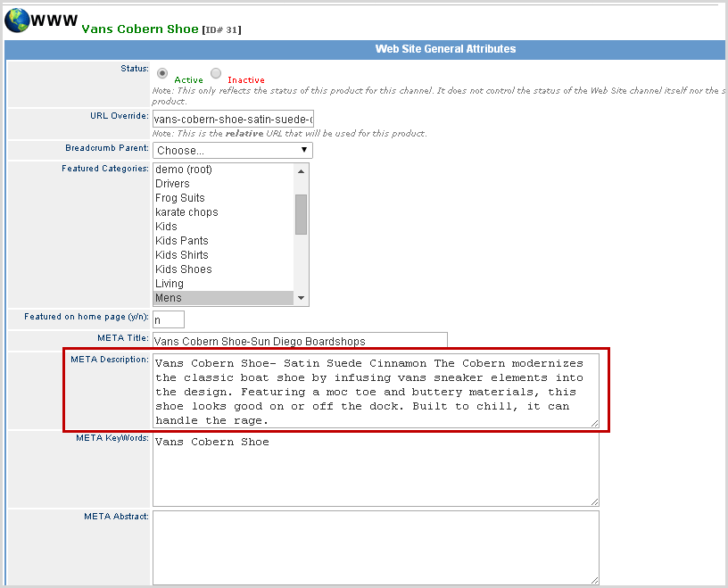
Task: Select 'Drivers' in Featured Categories list
Action: tap(223, 184)
